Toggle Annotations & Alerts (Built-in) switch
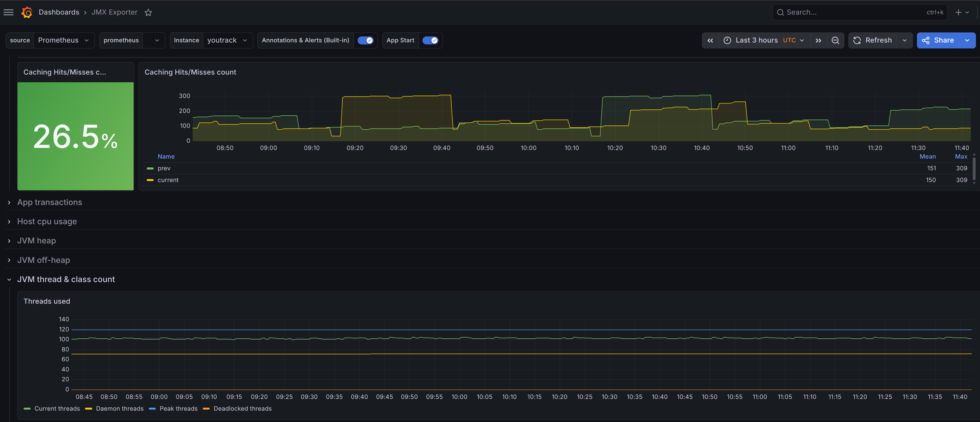This screenshot has width=980, height=422. pyautogui.click(x=365, y=40)
